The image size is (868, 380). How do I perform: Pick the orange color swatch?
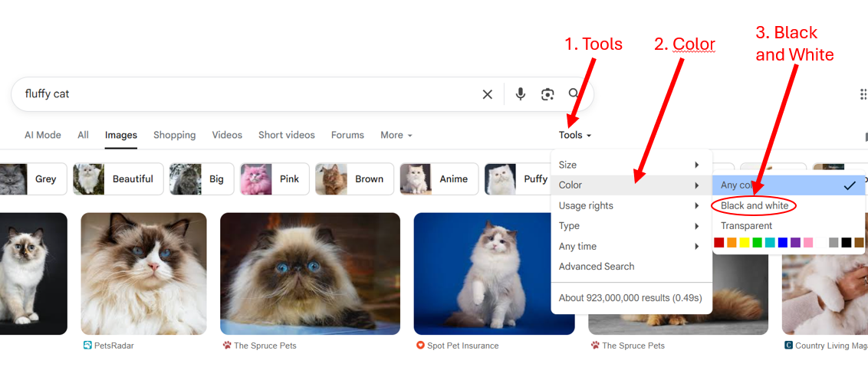coord(732,242)
